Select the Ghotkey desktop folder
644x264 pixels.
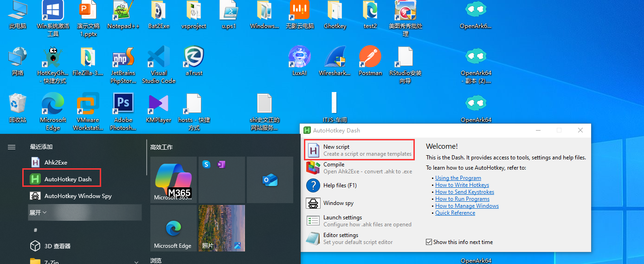[x=335, y=15]
